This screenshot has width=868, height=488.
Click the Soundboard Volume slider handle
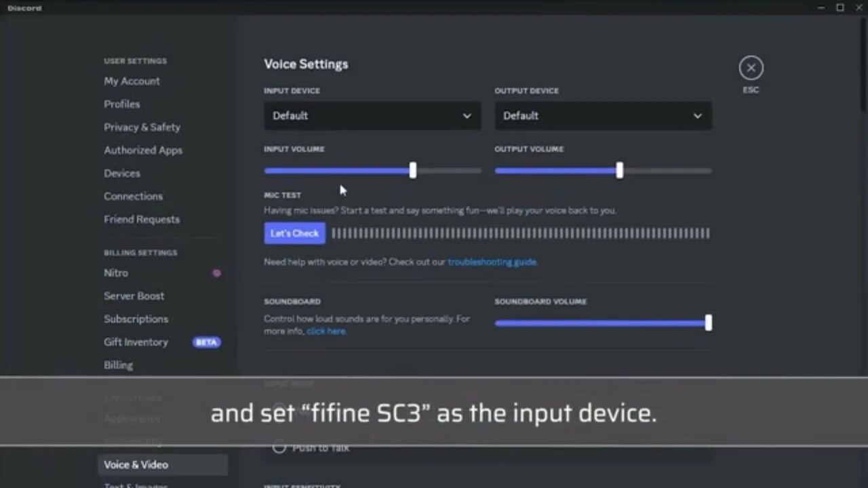click(x=708, y=323)
